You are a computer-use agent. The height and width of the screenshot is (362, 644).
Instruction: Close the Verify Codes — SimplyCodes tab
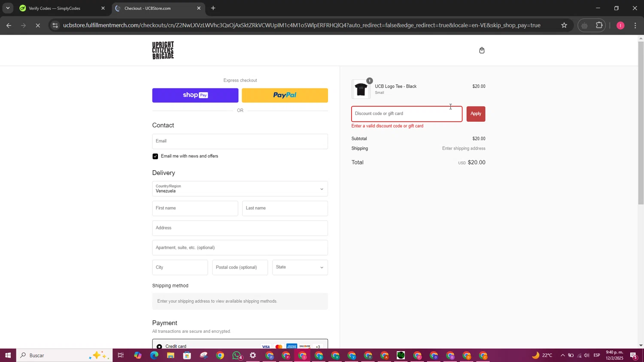(x=103, y=8)
